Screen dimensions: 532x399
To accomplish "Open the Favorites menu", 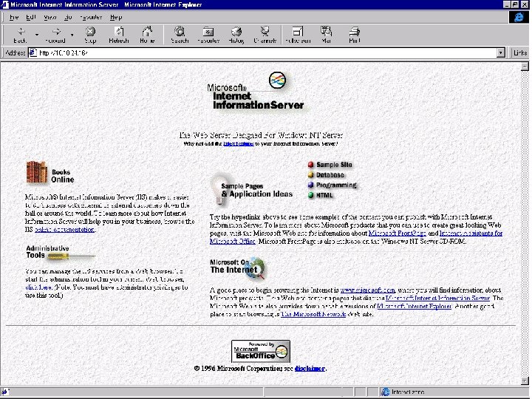I will click(x=91, y=17).
